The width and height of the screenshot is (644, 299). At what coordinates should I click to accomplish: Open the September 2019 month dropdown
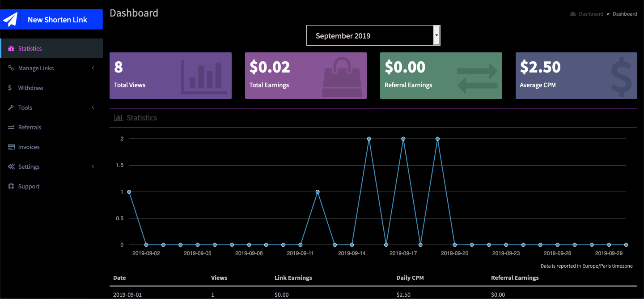coord(373,36)
